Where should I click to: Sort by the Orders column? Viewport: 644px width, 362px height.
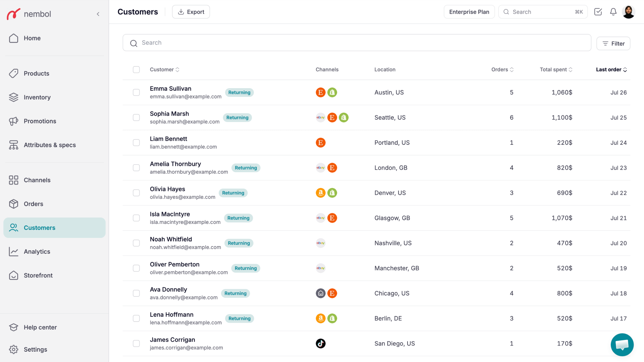click(502, 70)
